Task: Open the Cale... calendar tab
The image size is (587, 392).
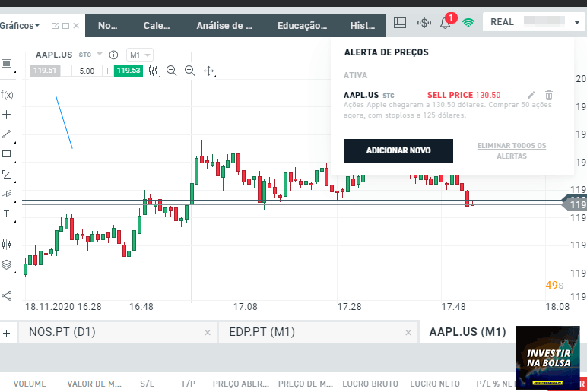Action: [157, 26]
